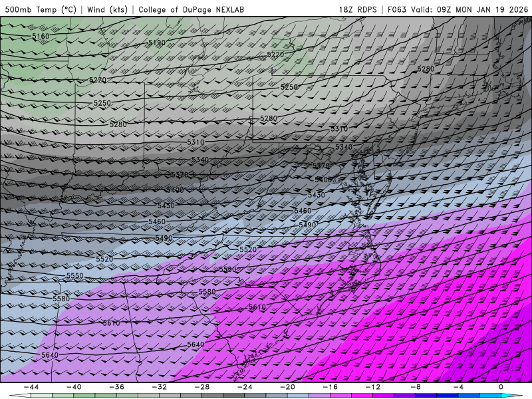Click the 5160 height contour label
Viewport: 532px width, 399px height.
click(x=41, y=36)
